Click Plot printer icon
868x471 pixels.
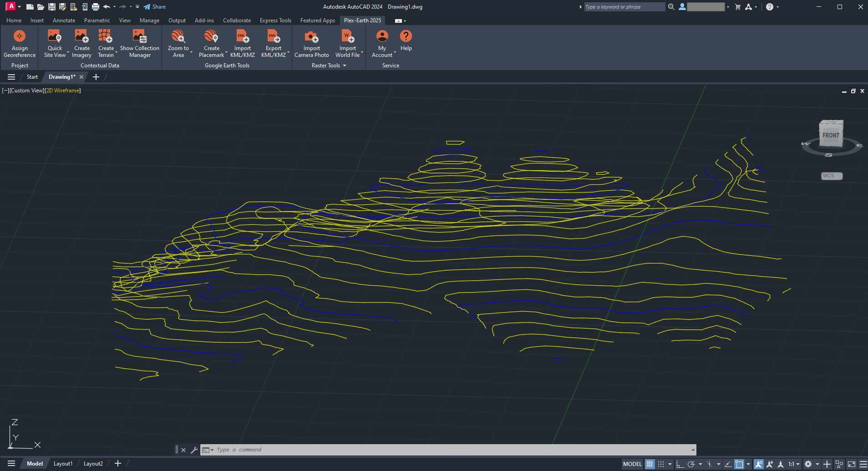[x=96, y=7]
